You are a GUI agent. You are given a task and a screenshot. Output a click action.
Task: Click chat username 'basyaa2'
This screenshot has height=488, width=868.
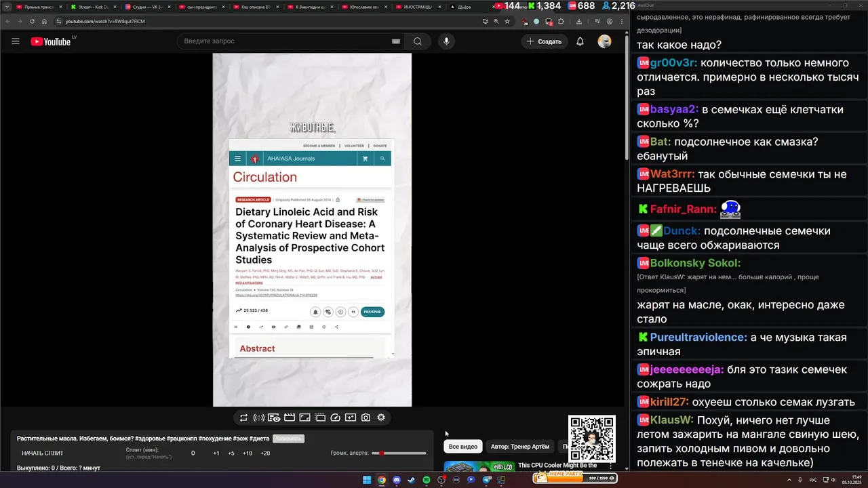[674, 109]
